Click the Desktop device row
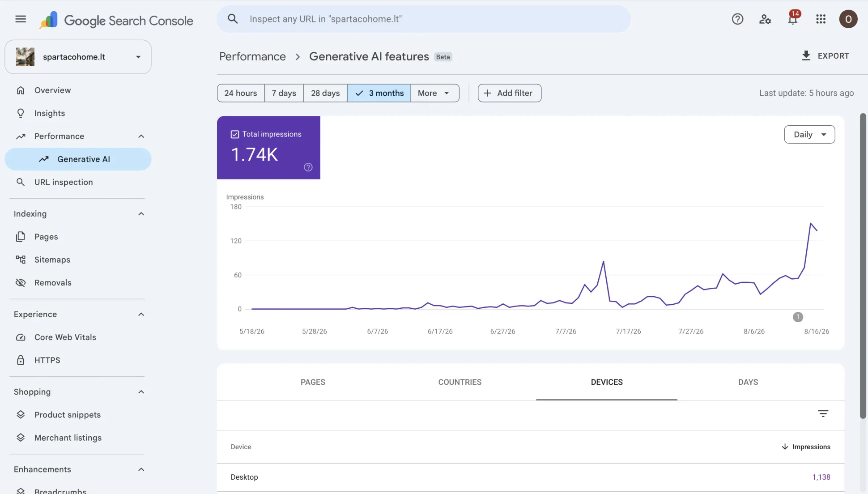Screen dimensions: 868x494 coord(531,477)
